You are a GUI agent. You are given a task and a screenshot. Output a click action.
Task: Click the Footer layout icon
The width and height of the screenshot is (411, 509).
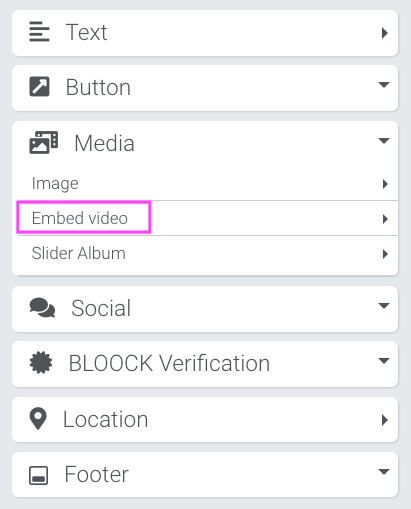(x=38, y=475)
